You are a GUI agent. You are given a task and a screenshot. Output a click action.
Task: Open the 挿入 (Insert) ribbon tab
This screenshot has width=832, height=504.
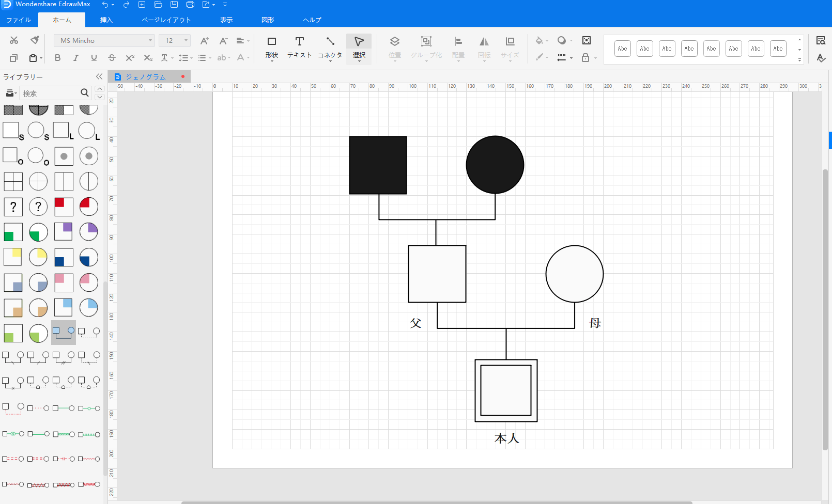coord(106,20)
